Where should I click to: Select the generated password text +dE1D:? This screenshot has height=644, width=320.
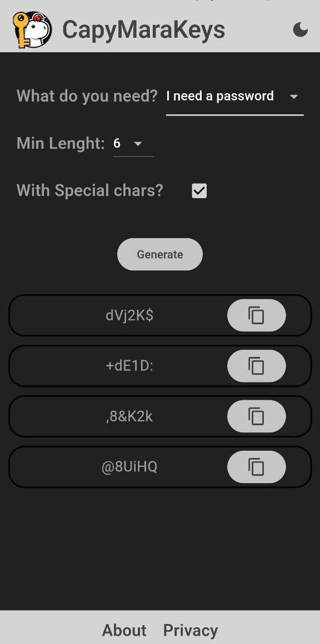[129, 366]
